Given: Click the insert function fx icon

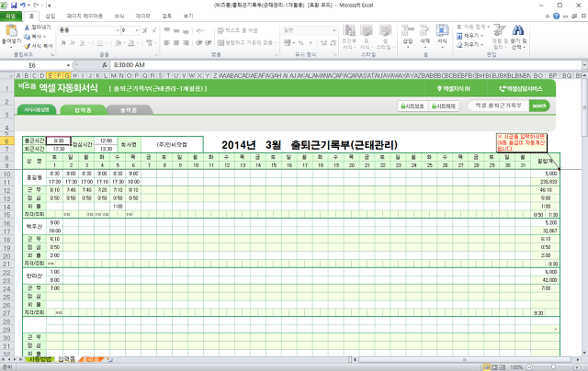Looking at the screenshot, I should click(104, 65).
